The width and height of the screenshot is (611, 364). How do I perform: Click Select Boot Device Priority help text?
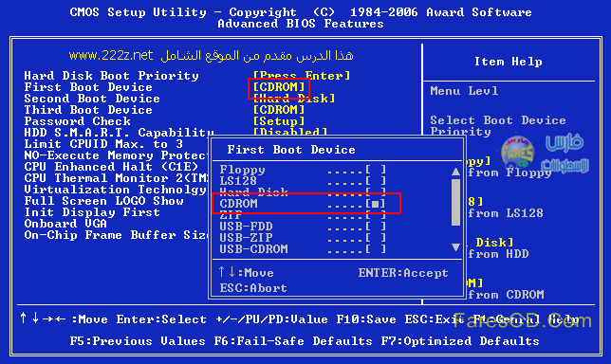[498, 126]
